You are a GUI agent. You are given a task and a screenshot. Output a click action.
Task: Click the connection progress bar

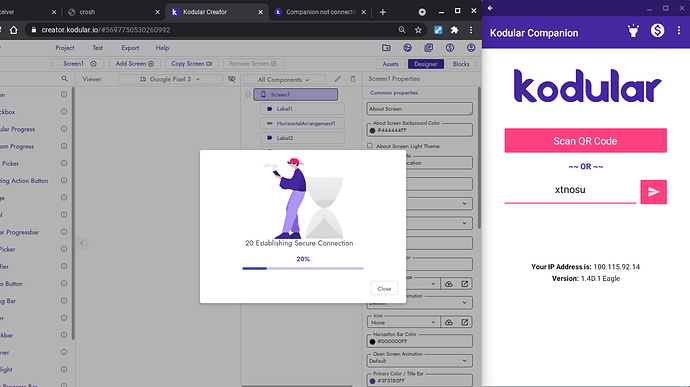point(303,268)
